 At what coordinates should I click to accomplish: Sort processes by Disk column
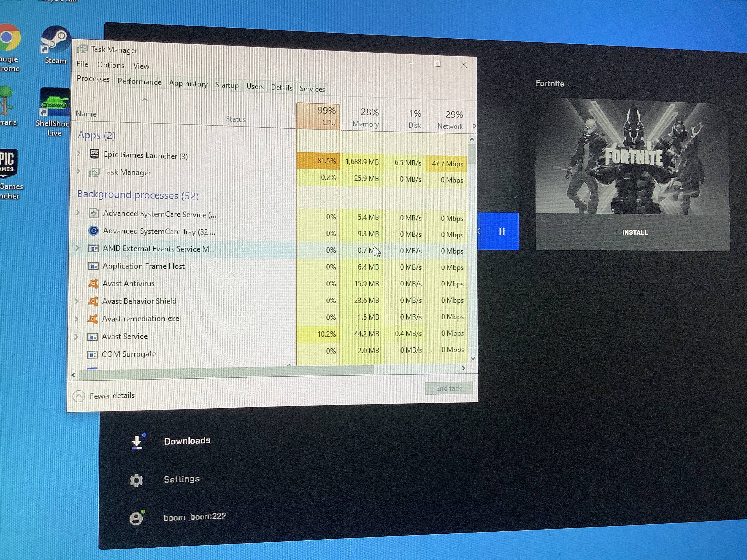coord(404,119)
